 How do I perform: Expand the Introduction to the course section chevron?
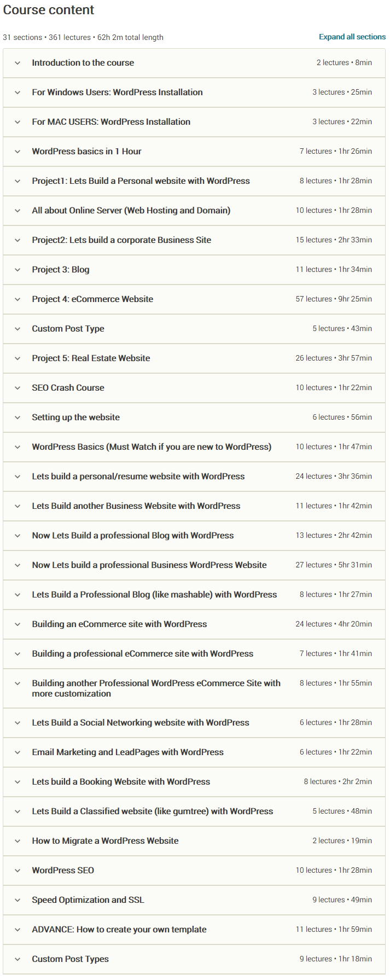click(18, 63)
